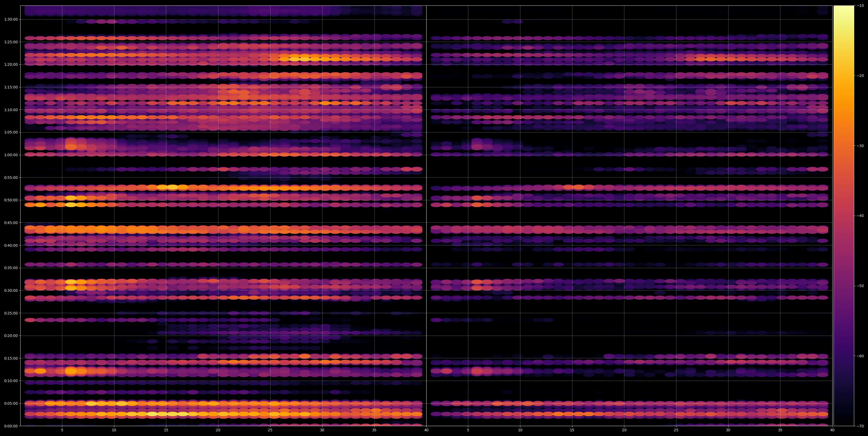Viewport: 868px width, 436px height.
Task: Select the −40 colorbar value
Action: click(860, 216)
